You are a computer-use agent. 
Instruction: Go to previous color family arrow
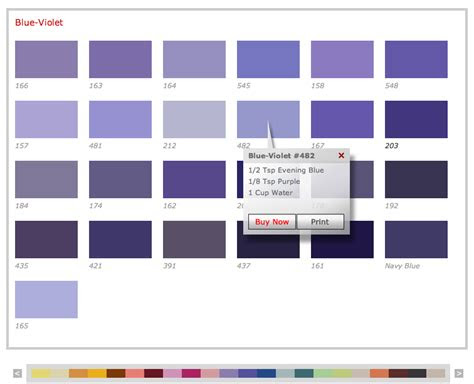click(17, 373)
